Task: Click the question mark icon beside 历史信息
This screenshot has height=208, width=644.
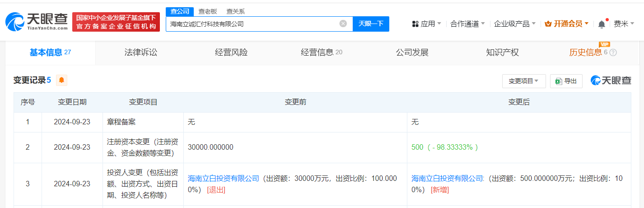Action: pos(613,52)
